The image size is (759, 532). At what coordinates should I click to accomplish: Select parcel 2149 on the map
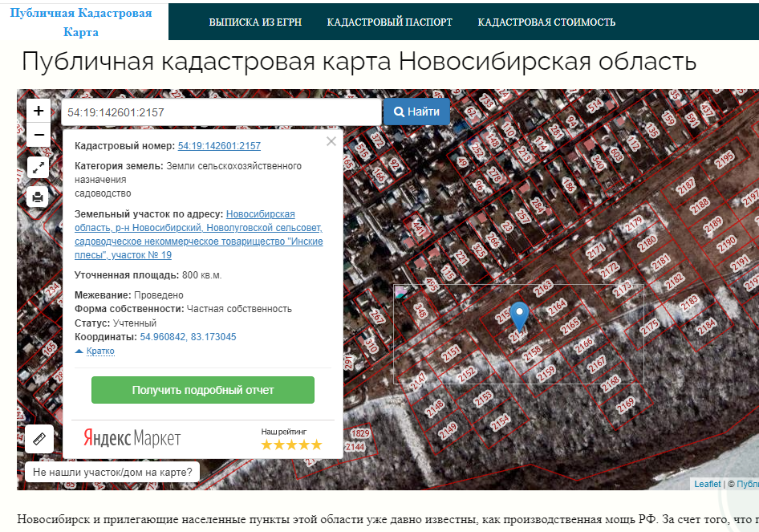tap(448, 431)
